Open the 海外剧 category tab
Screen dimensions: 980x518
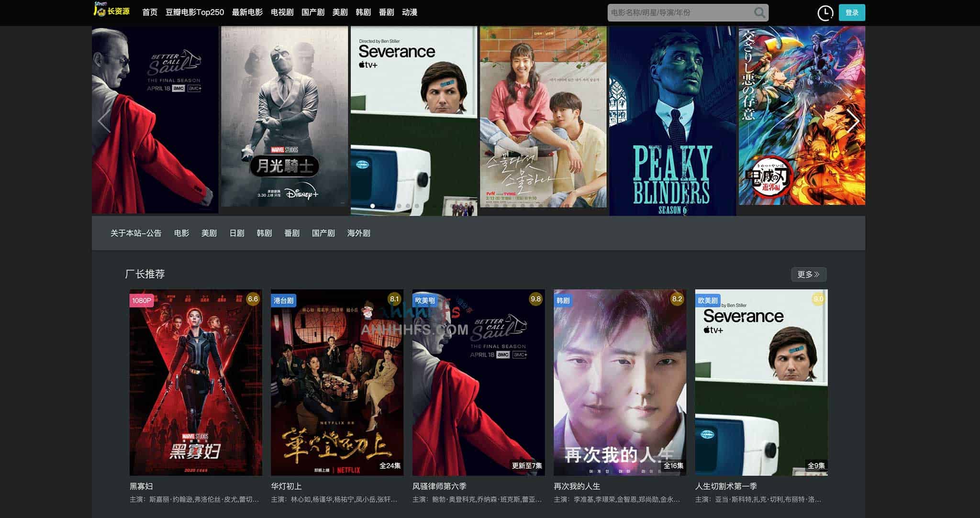pyautogui.click(x=359, y=233)
